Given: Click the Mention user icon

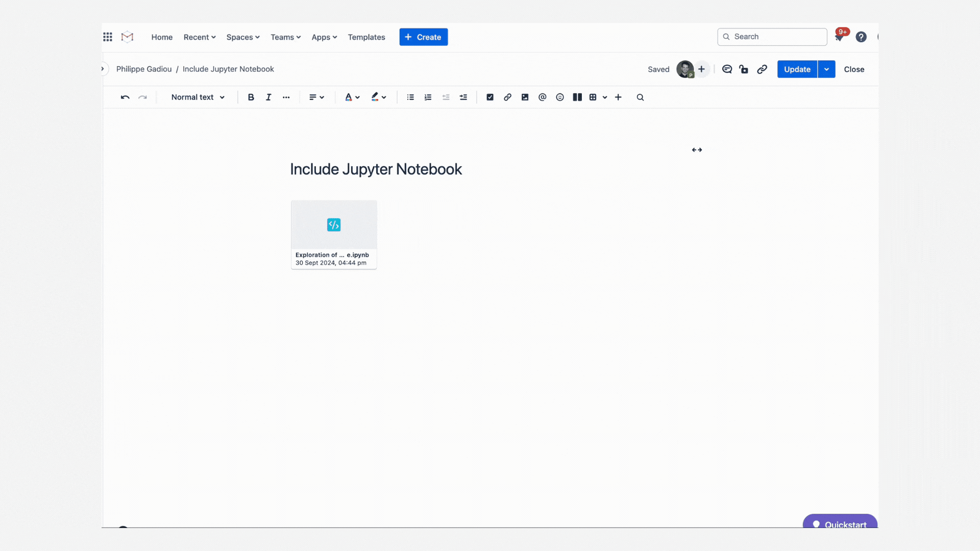Looking at the screenshot, I should pyautogui.click(x=542, y=97).
